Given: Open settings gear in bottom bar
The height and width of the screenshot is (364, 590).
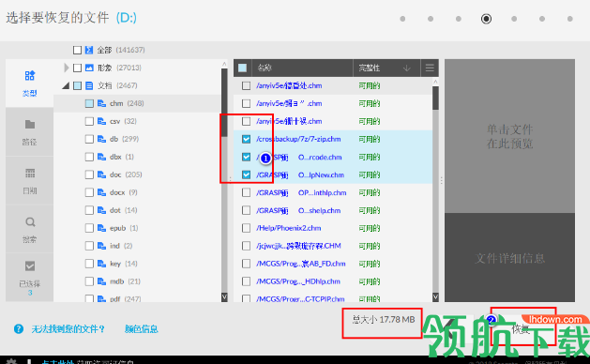Looking at the screenshot, I should (x=11, y=361).
